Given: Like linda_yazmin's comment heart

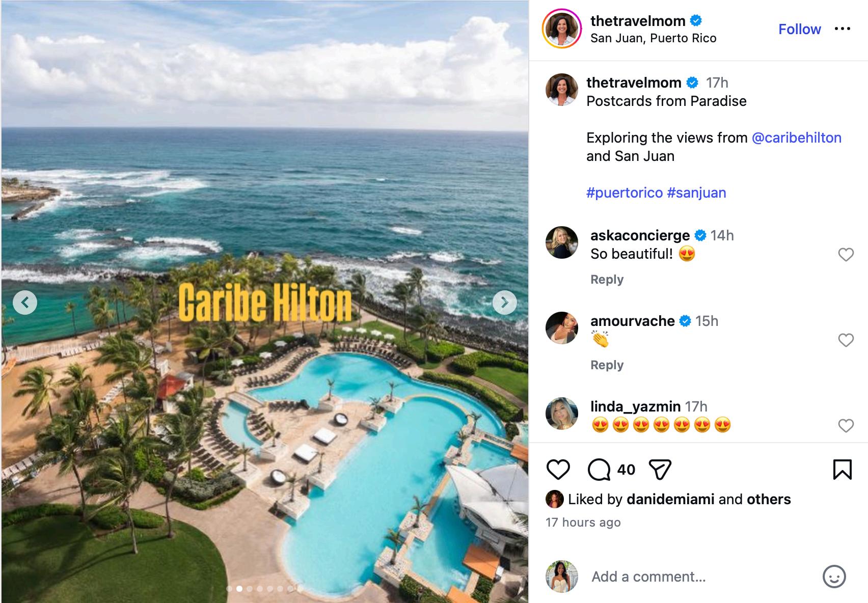Looking at the screenshot, I should (x=846, y=425).
